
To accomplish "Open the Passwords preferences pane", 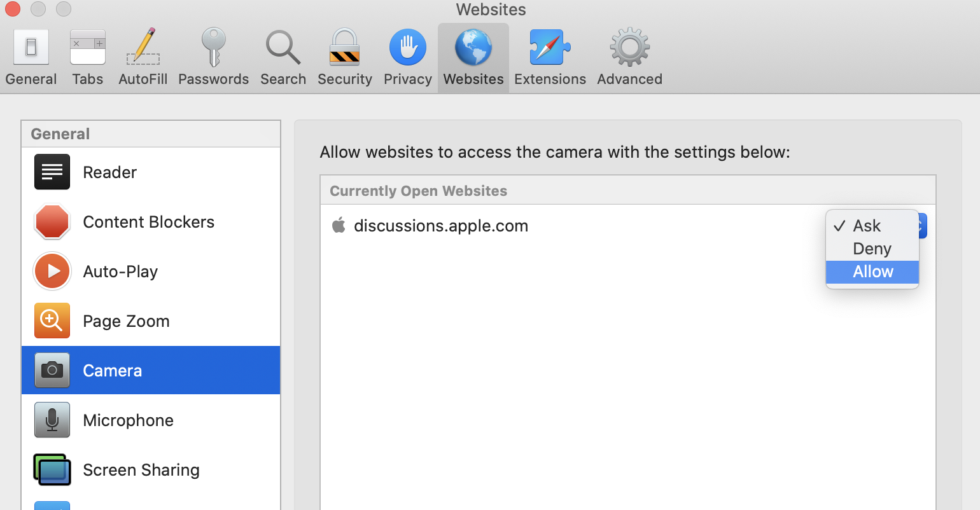I will 214,59.
